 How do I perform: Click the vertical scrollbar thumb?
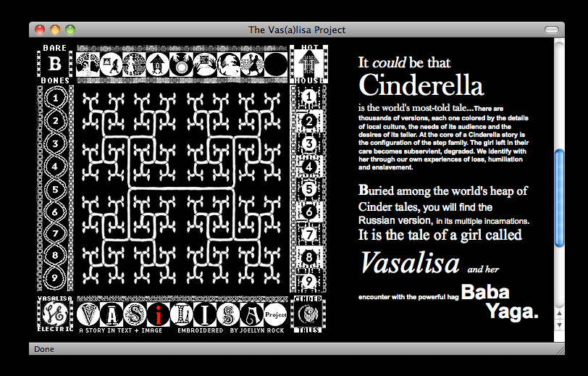[x=558, y=198]
